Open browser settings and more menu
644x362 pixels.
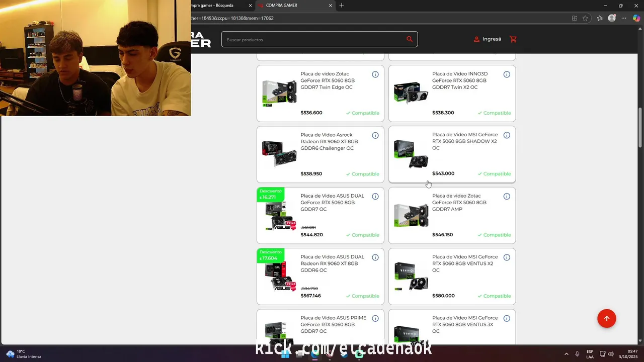(624, 18)
